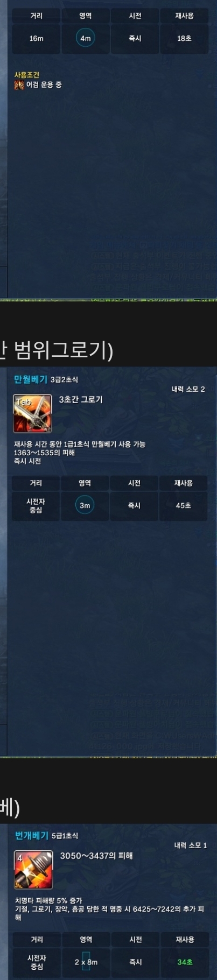Click 시전자 중심 cell in 만월베기 table
Viewport: 217px width, 980px height.
point(36,505)
